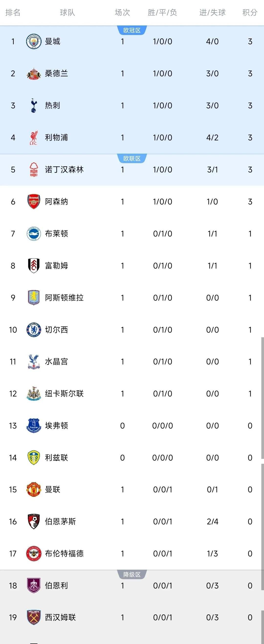
Task: Tap the 进/失球 goals column header
Action: (x=212, y=12)
